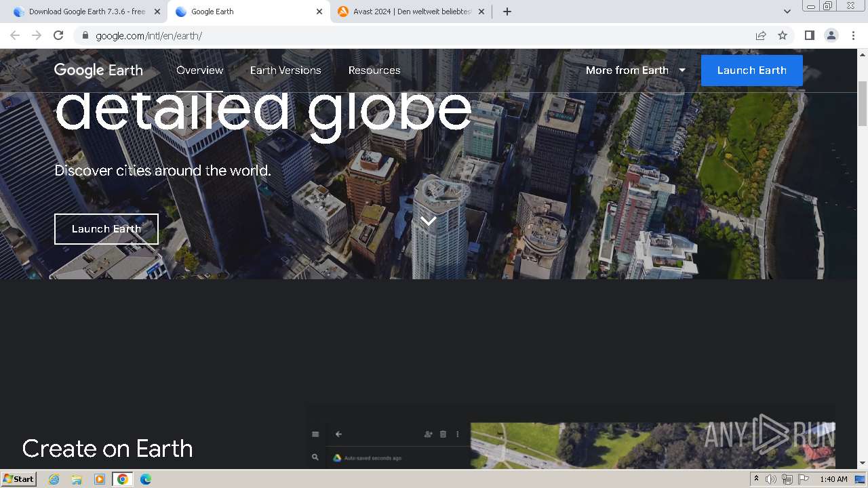This screenshot has width=868, height=488.
Task: Open Internet Explorer from taskbar
Action: point(54,479)
